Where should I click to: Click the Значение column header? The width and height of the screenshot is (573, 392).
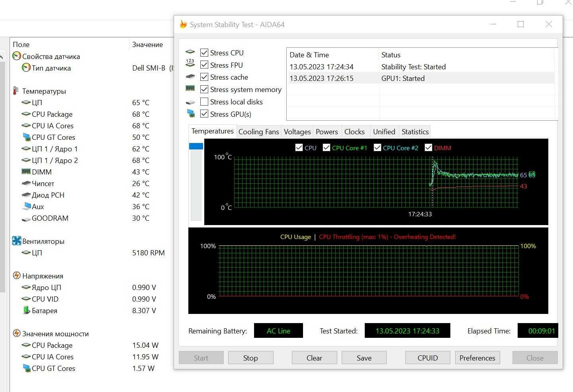[152, 45]
